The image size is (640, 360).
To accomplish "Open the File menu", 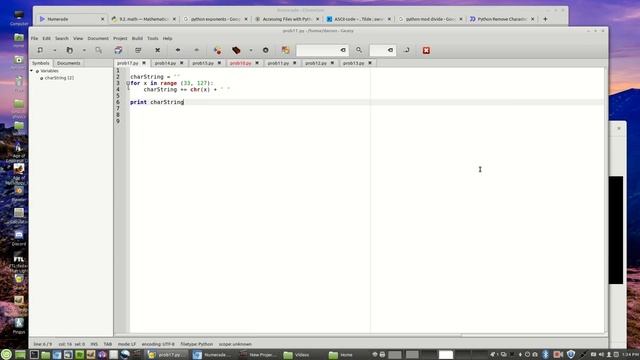I will pos(34,38).
